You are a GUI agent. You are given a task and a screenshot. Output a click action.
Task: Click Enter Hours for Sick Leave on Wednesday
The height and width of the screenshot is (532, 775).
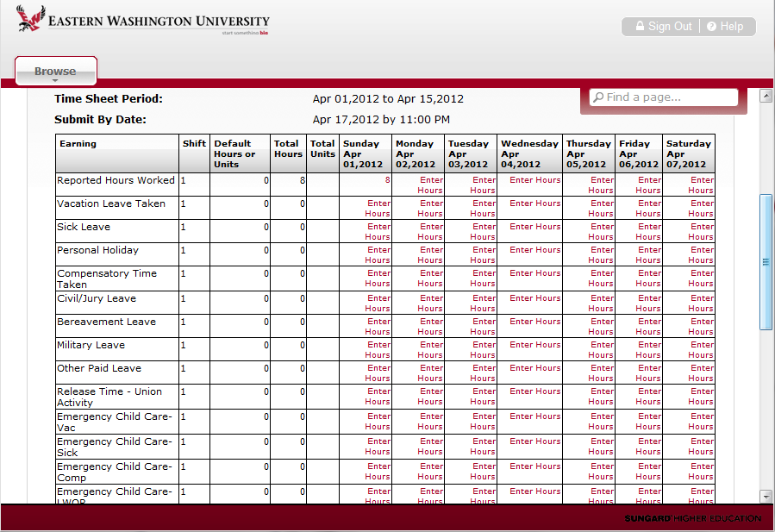tap(534, 227)
